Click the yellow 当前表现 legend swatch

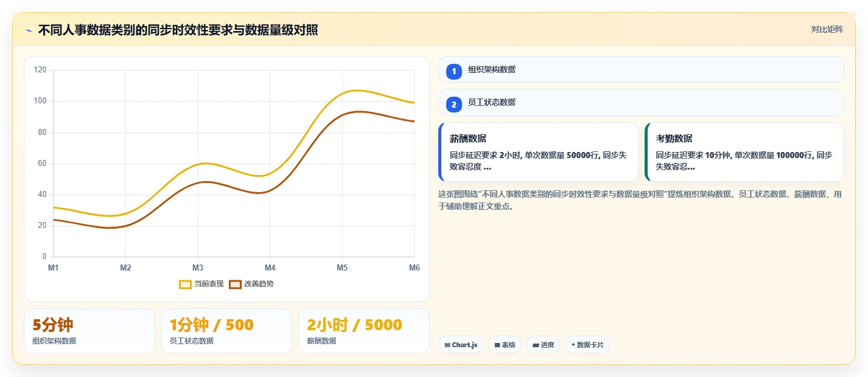(186, 284)
